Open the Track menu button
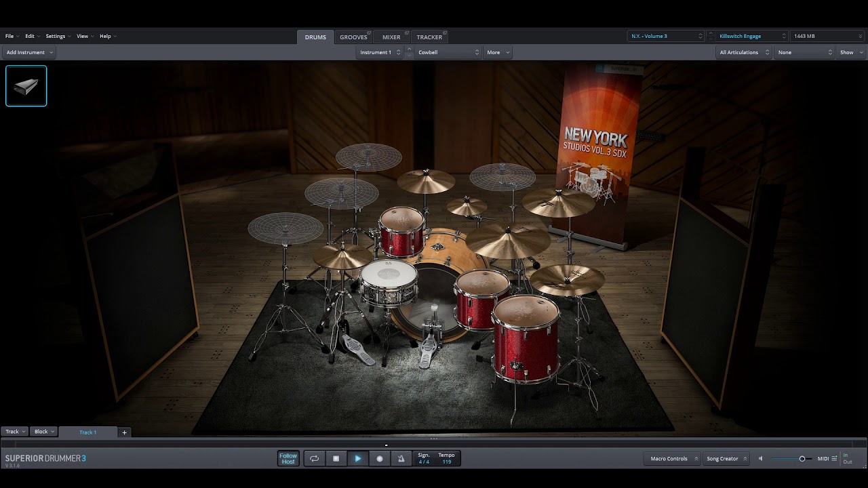This screenshot has height=488, width=868. [15, 432]
